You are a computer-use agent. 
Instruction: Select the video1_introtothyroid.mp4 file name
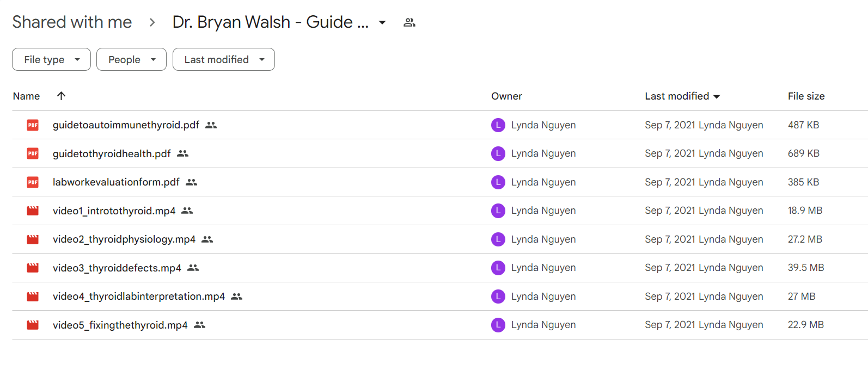point(114,211)
